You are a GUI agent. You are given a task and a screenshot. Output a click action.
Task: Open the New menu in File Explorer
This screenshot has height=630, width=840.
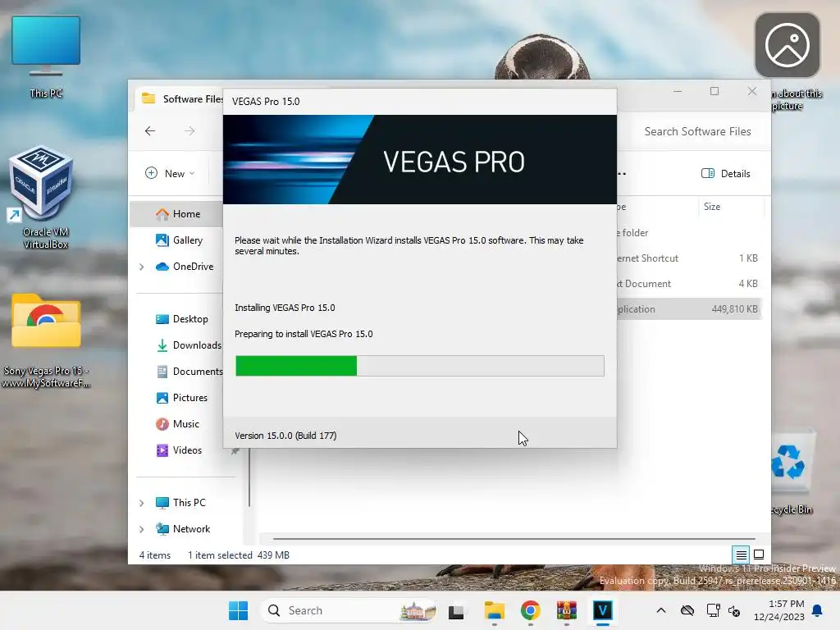point(170,174)
